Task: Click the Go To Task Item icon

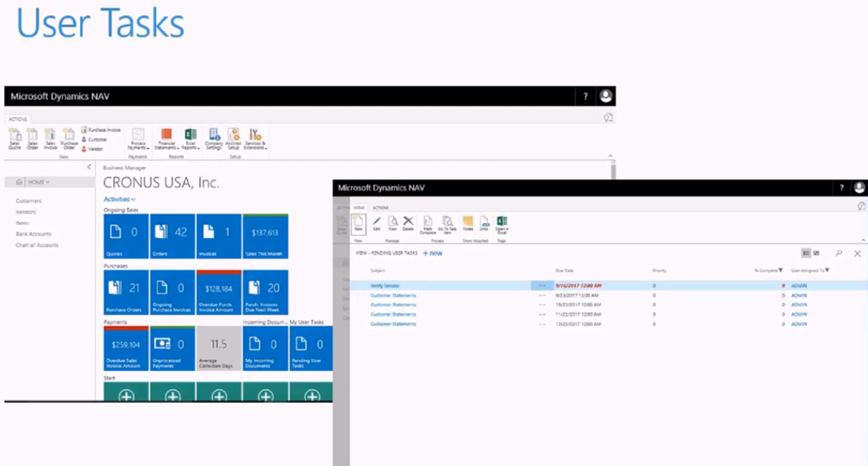Action: click(x=448, y=224)
